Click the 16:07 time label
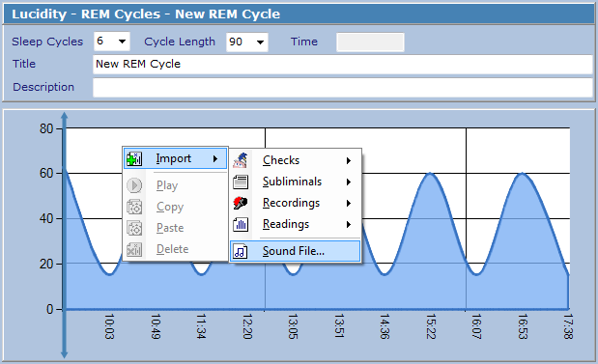 (x=476, y=326)
